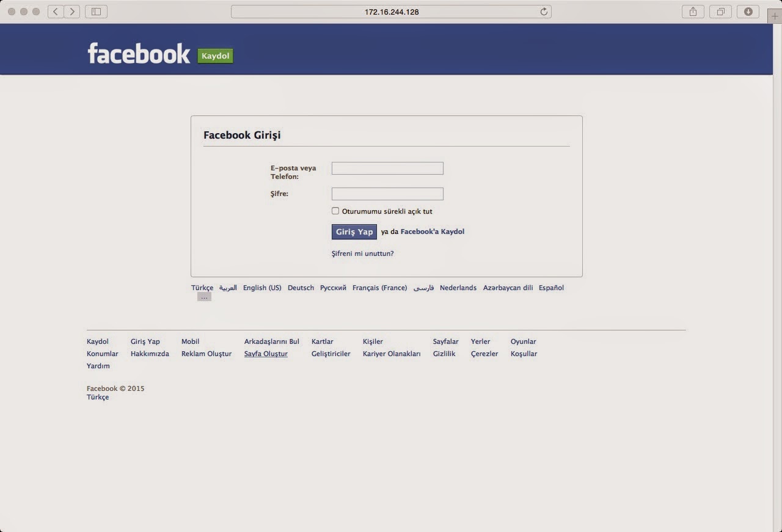Select Türkçe in language row
This screenshot has width=782, height=532.
202,288
